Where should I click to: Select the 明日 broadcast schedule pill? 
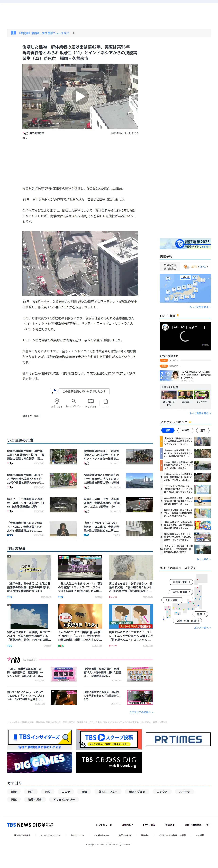click(164, 366)
